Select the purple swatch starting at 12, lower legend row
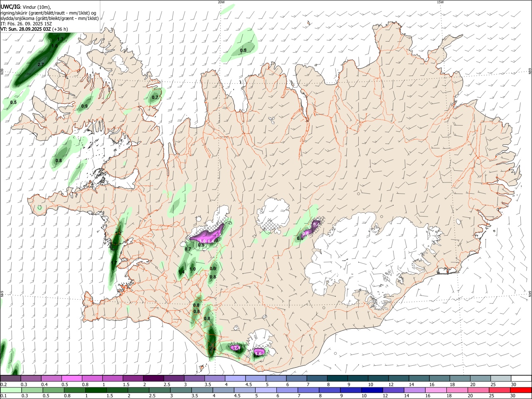Viewport: 532px width, 399px height. pyautogui.click(x=393, y=390)
